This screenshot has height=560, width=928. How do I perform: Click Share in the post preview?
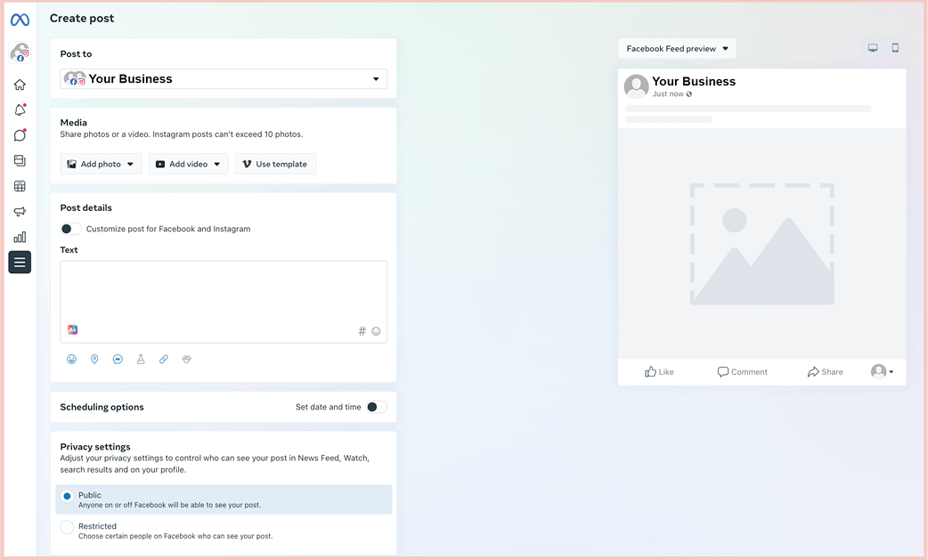click(x=825, y=372)
